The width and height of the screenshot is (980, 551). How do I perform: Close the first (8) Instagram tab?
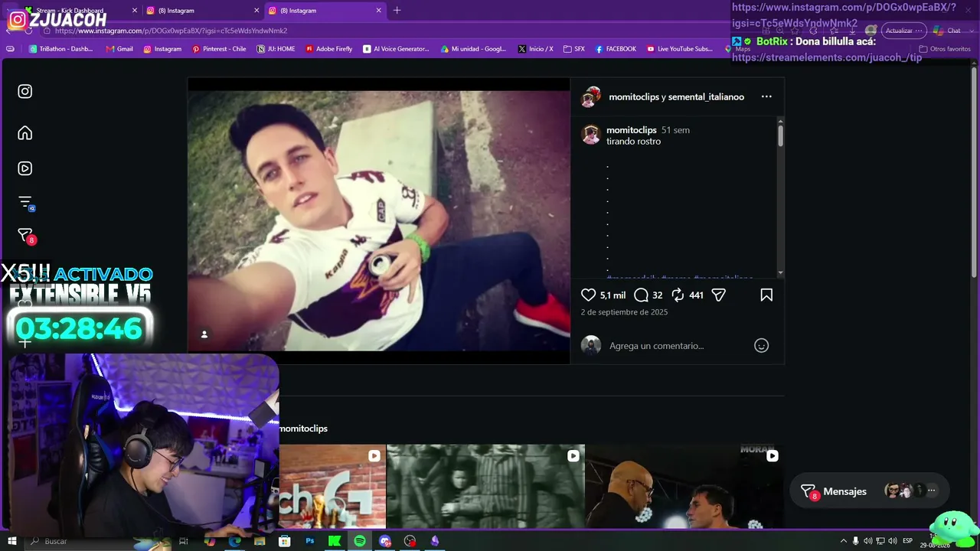click(256, 11)
